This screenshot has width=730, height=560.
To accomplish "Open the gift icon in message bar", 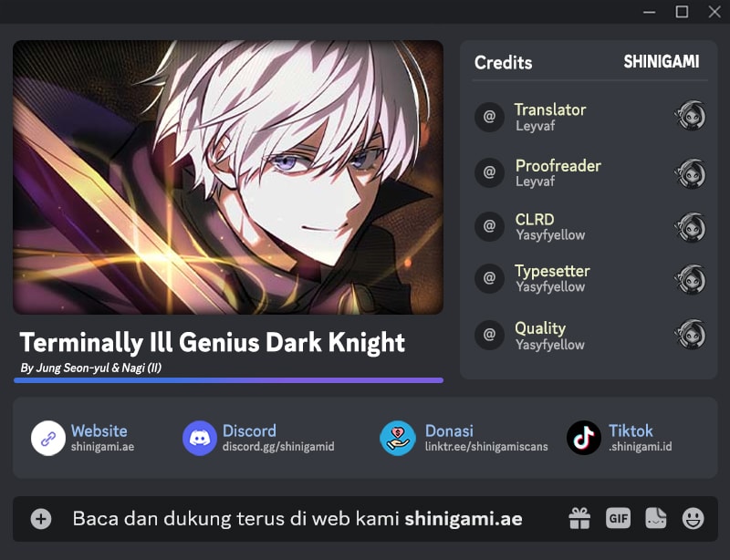I will (579, 518).
